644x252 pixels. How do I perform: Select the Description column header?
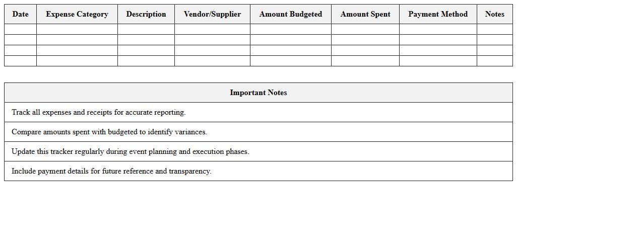(x=146, y=14)
